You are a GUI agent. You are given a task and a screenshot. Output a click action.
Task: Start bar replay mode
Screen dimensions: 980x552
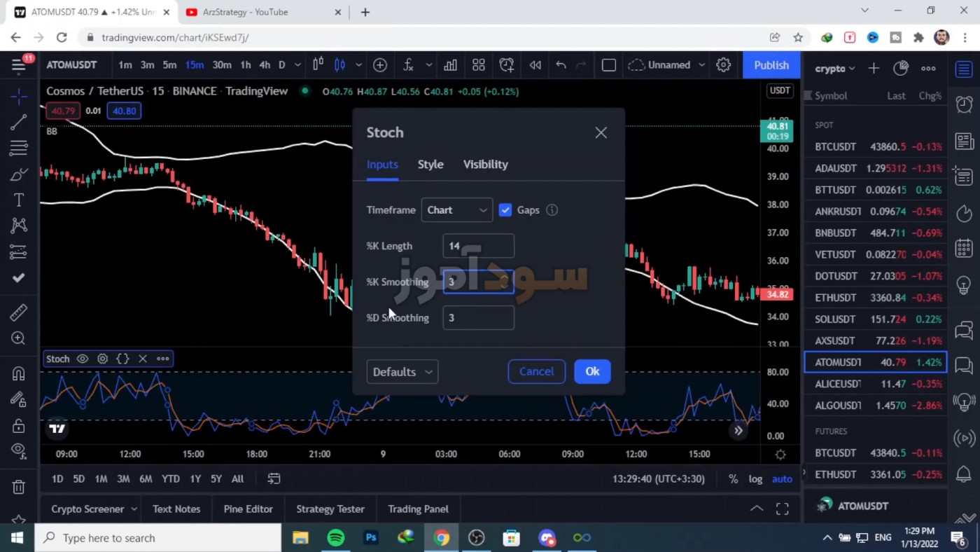[535, 65]
